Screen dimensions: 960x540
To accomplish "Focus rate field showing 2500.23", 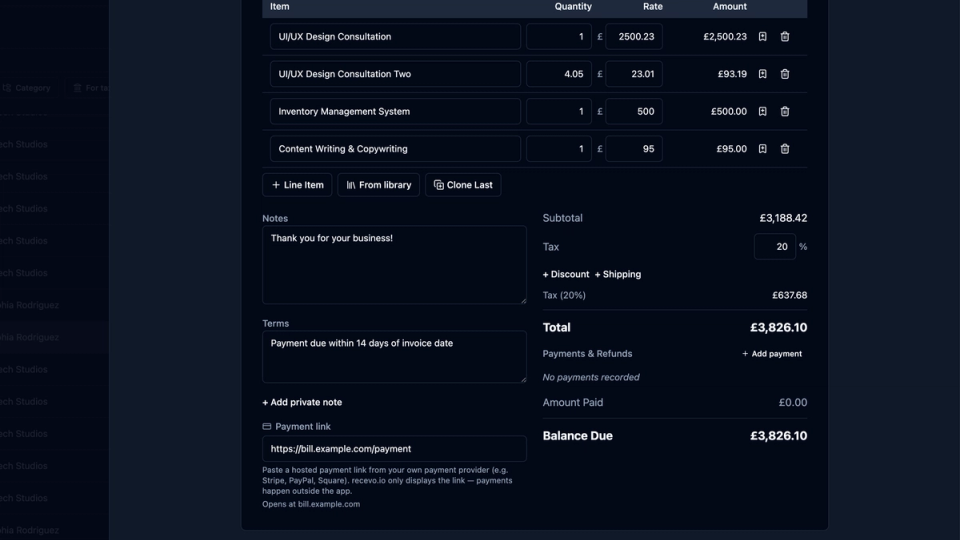I will 634,37.
